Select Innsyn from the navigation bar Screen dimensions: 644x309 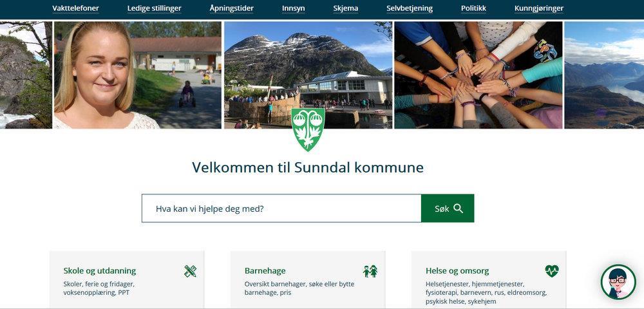293,8
